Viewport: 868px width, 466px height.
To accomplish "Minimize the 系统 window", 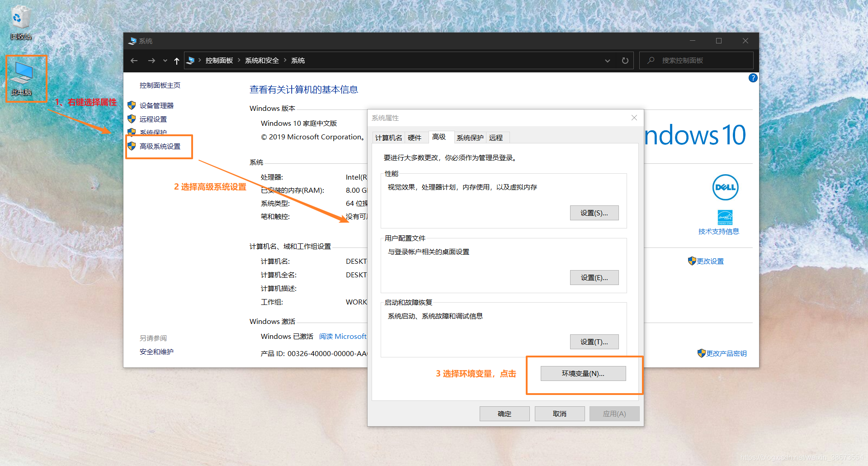I will (x=692, y=41).
